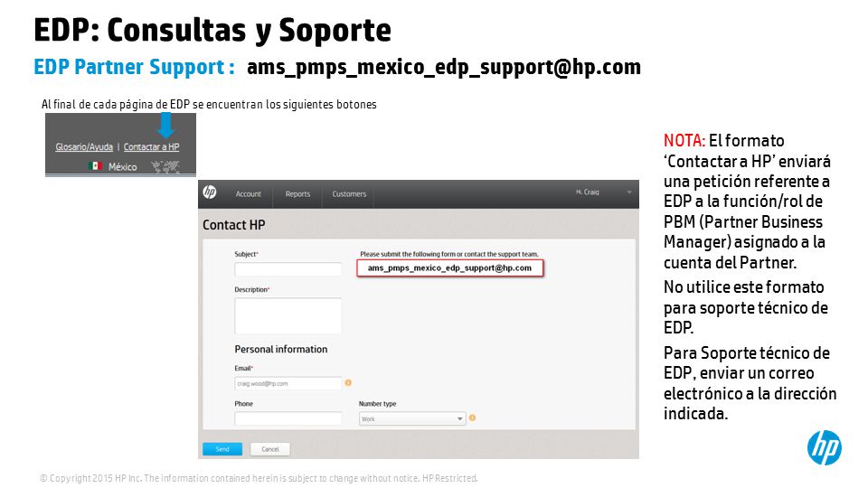Screen dimensions: 868x488
Task: Click the Hi, Craig user greeting
Action: (588, 192)
